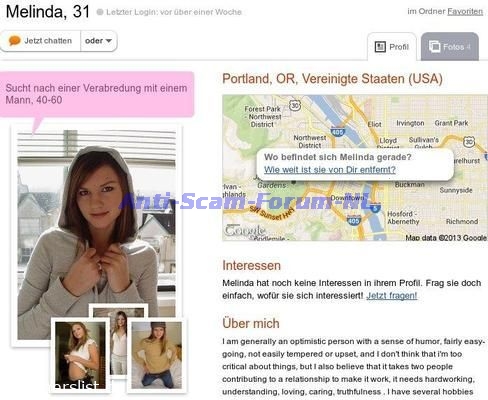Click the Downtown label on the map

coord(347,198)
